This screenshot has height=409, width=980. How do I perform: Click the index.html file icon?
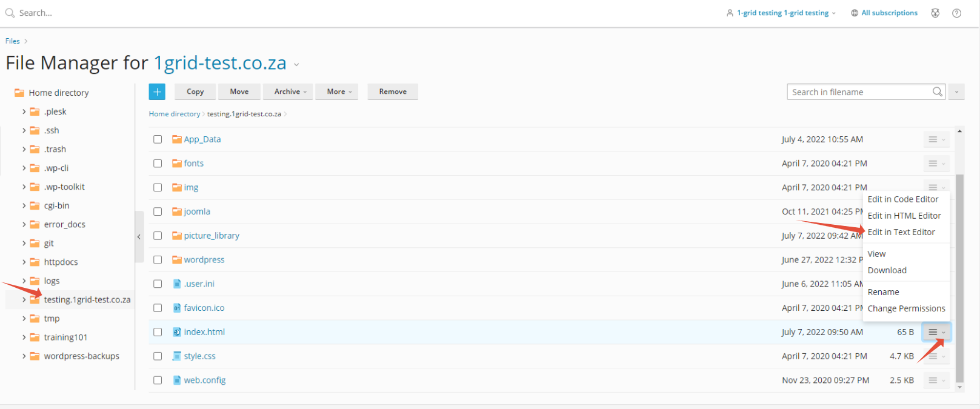pyautogui.click(x=177, y=332)
